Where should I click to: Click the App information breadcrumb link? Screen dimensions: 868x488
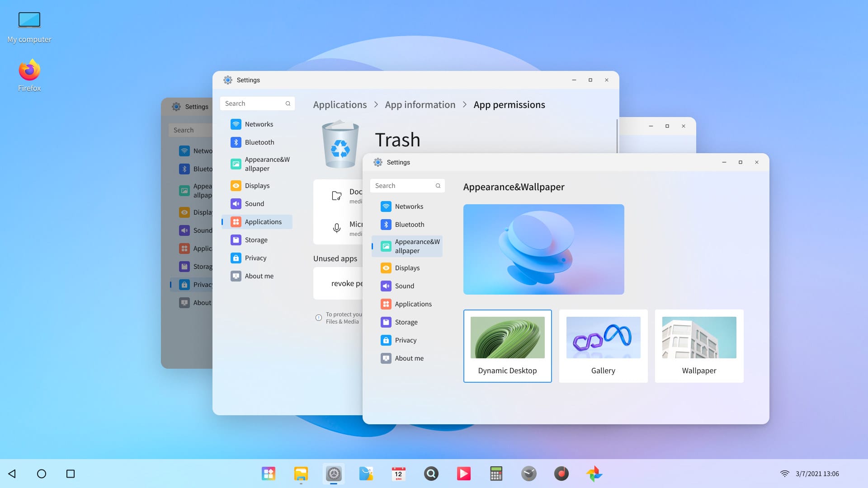coord(420,105)
